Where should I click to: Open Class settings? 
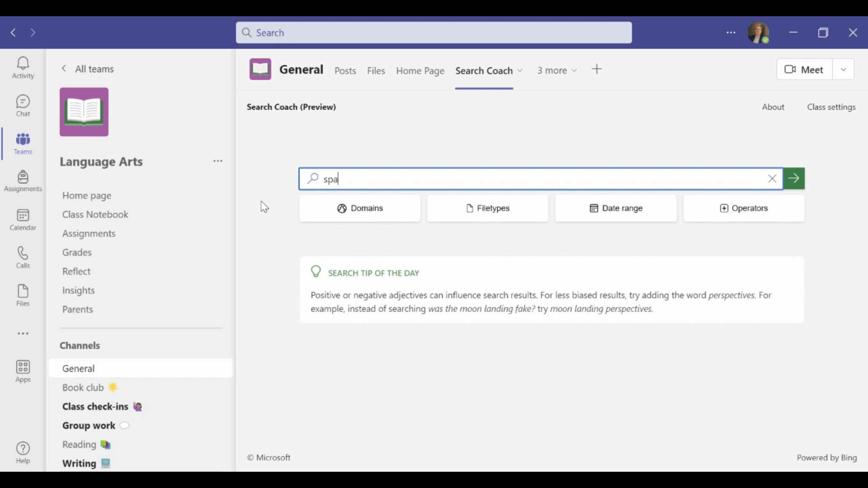tap(831, 107)
